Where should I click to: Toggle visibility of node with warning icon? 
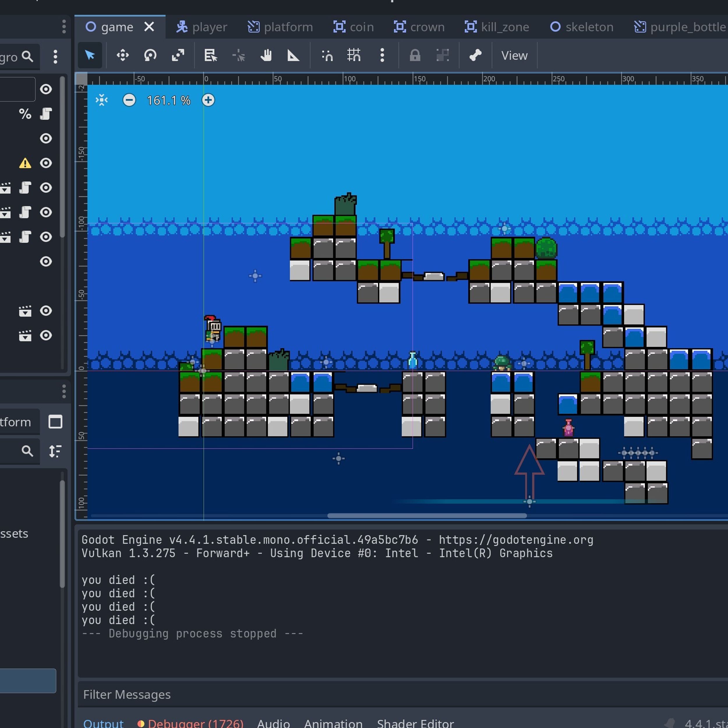46,163
